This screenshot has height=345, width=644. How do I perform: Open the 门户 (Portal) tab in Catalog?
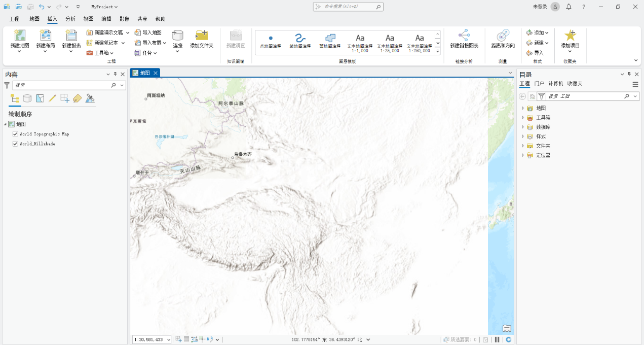[x=539, y=84]
